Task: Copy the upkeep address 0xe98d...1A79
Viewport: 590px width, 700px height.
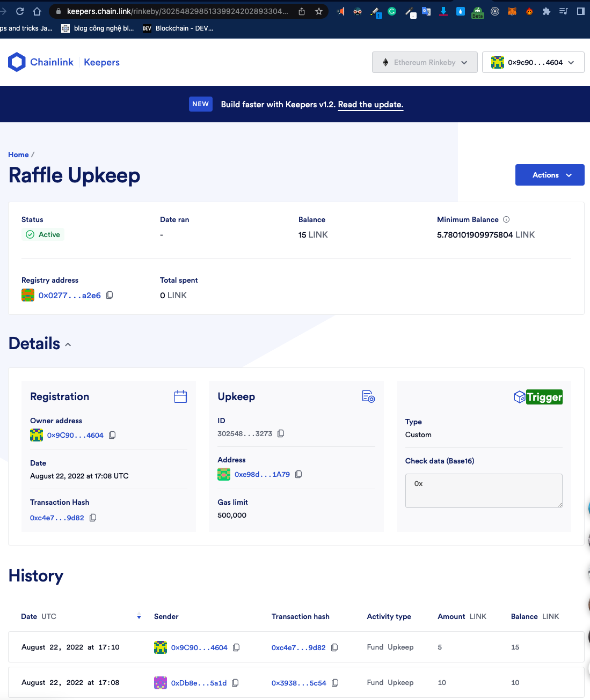Action: pyautogui.click(x=298, y=474)
